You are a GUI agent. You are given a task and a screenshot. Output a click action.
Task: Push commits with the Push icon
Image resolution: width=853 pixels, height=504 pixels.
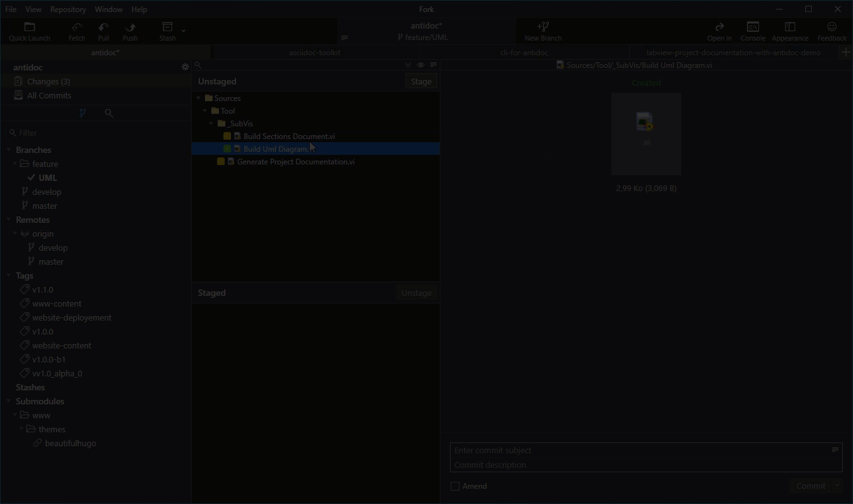point(130,31)
